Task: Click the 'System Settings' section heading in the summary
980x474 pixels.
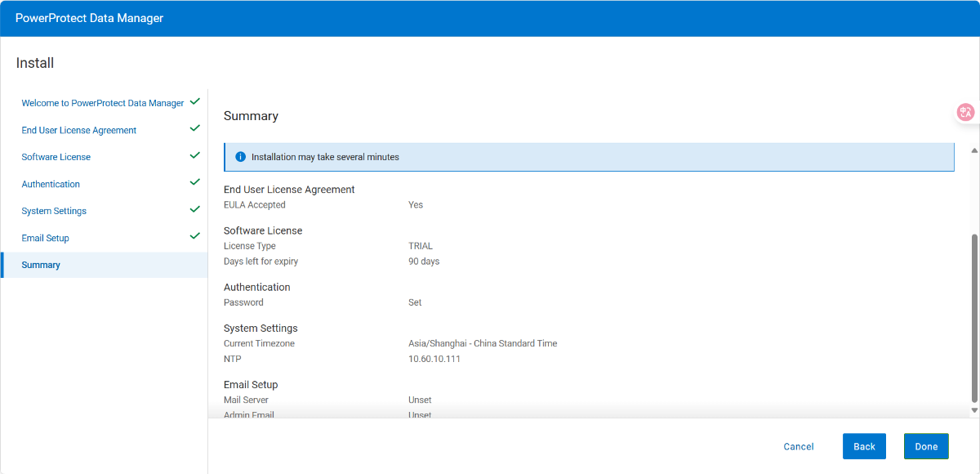Action: click(x=261, y=329)
